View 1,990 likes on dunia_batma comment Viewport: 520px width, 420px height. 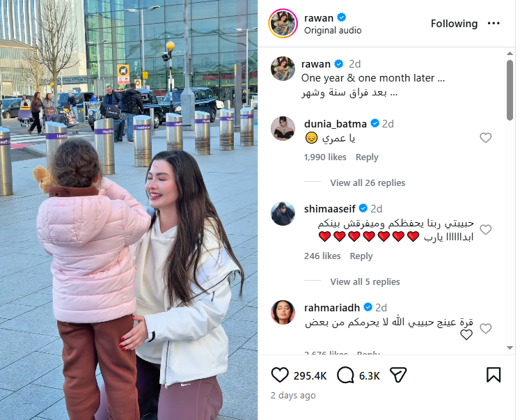click(325, 157)
